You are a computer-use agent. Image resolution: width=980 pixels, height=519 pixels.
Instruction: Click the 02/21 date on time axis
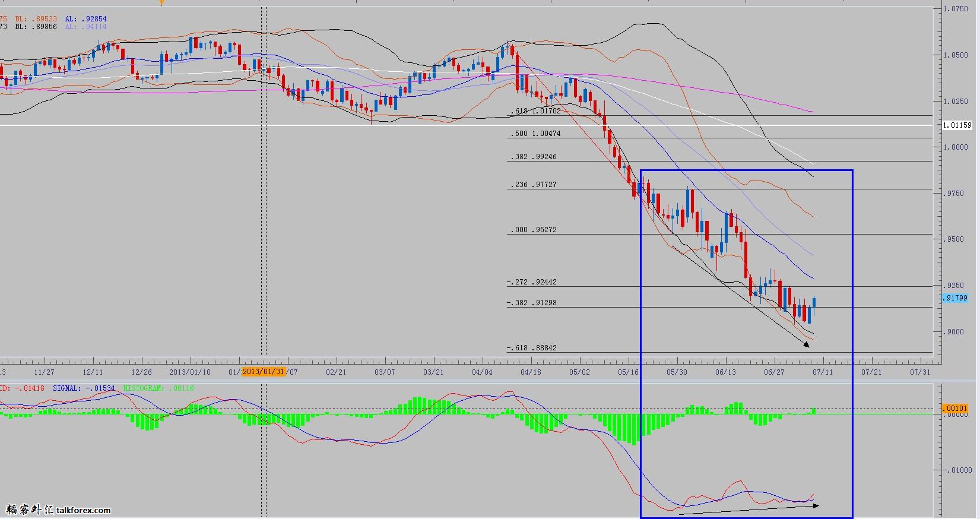pyautogui.click(x=336, y=372)
